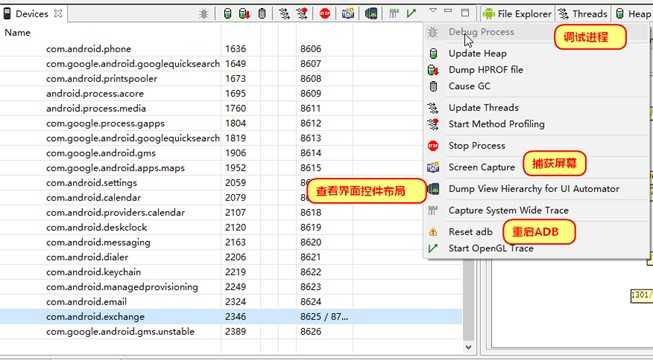Select Start Method Profiling menu entry
This screenshot has height=360, width=653.
pos(496,124)
